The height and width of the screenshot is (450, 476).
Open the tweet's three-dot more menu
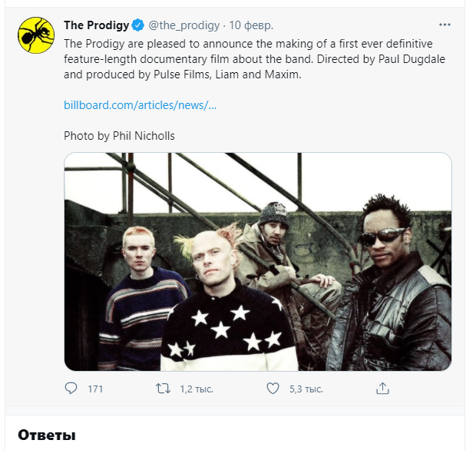tap(445, 25)
